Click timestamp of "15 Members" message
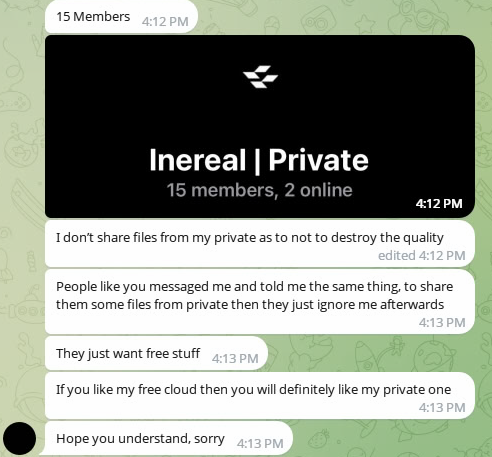 (x=165, y=22)
